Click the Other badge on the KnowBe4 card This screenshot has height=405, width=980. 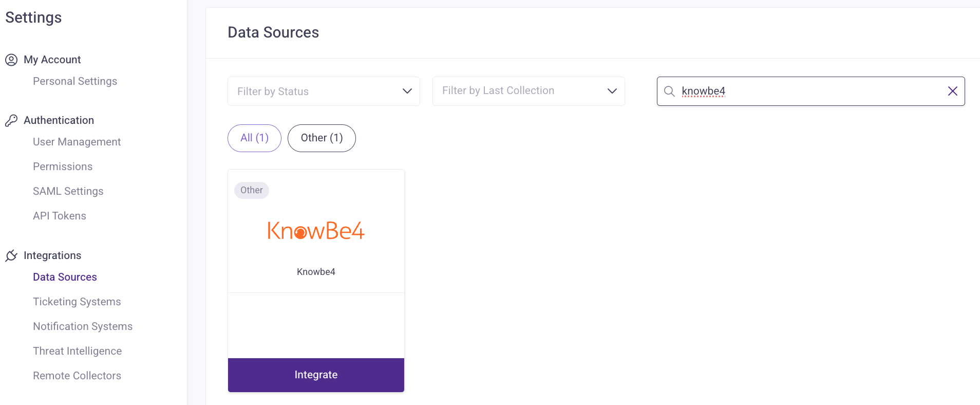pos(251,190)
